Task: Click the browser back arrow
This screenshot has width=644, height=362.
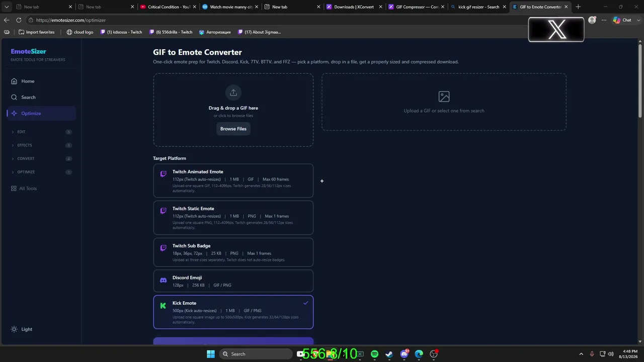Action: (7, 20)
